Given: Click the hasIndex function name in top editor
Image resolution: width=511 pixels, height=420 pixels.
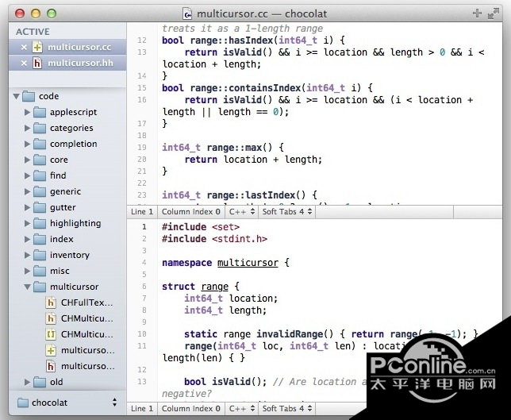Looking at the screenshot, I should pos(251,40).
